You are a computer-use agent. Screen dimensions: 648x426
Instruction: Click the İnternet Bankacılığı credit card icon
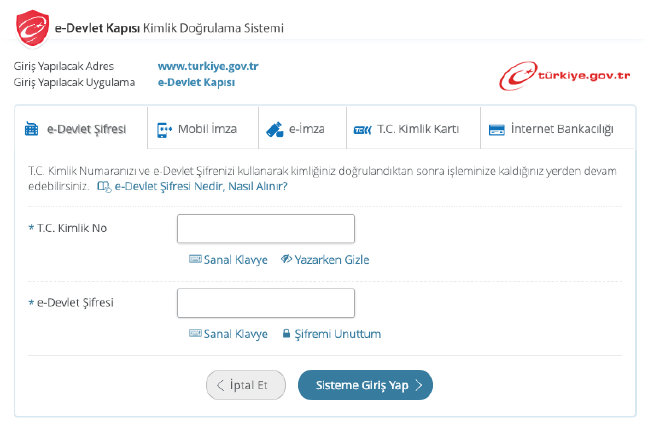496,130
